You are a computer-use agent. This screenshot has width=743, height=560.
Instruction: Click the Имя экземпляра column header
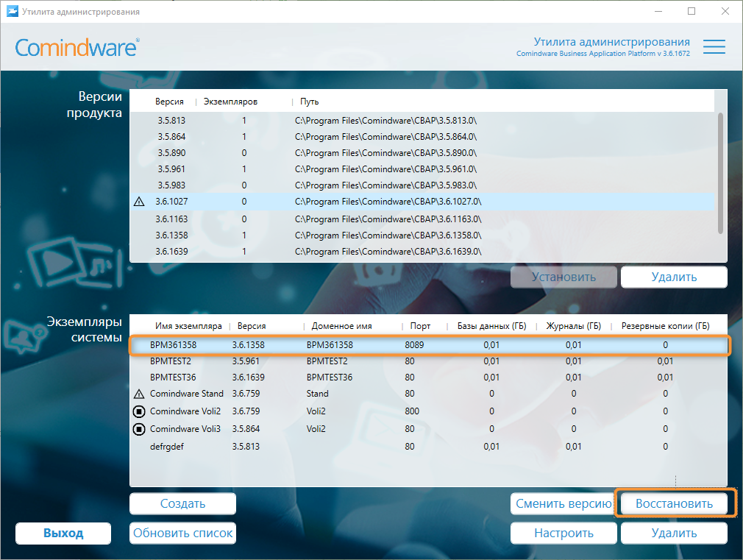tap(188, 326)
